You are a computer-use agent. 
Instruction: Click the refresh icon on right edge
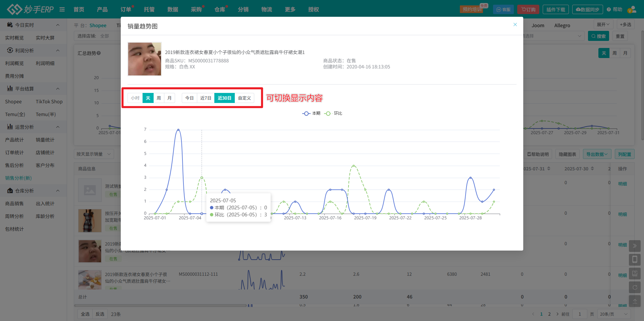(635, 287)
